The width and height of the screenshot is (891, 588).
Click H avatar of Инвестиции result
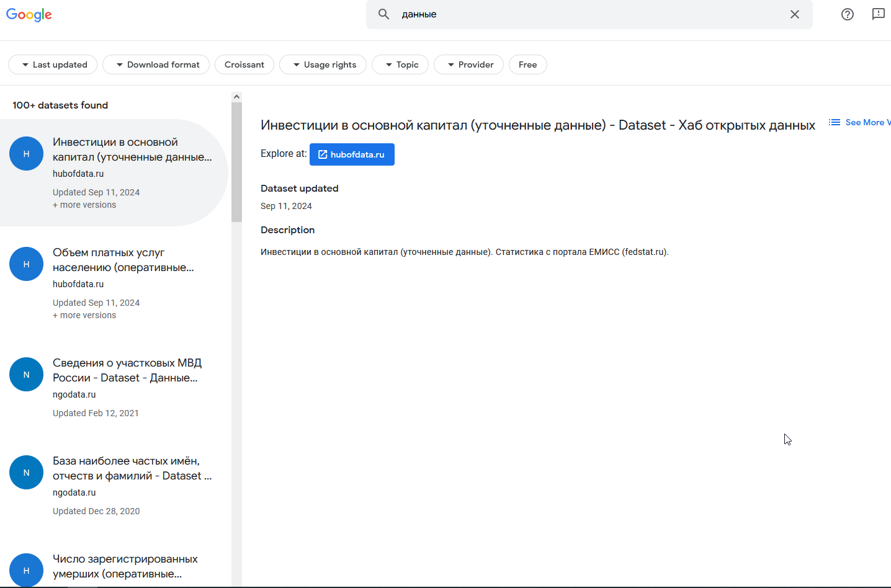click(x=26, y=154)
